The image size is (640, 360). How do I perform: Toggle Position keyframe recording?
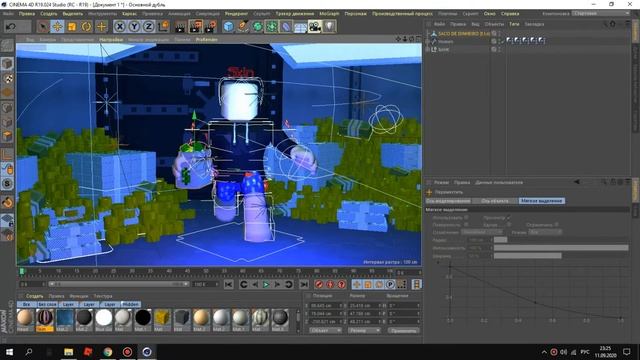coord(357,284)
